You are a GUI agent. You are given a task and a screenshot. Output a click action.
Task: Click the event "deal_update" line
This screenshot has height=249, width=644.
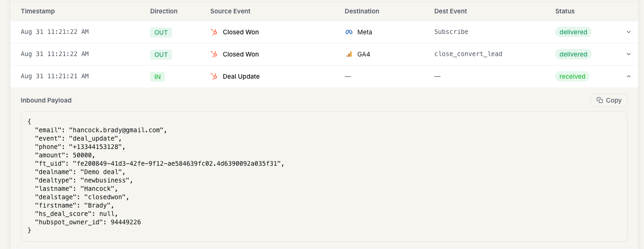click(78, 139)
